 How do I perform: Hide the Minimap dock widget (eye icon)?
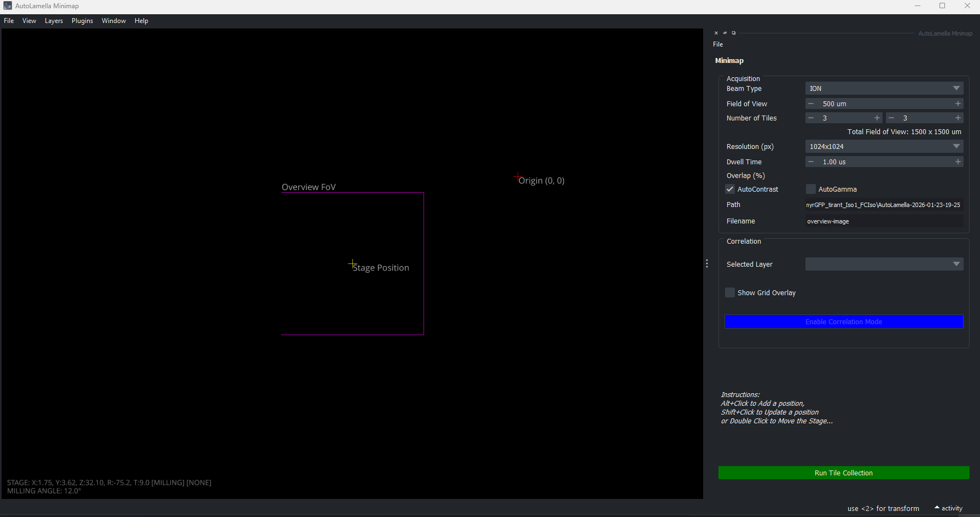coord(725,33)
